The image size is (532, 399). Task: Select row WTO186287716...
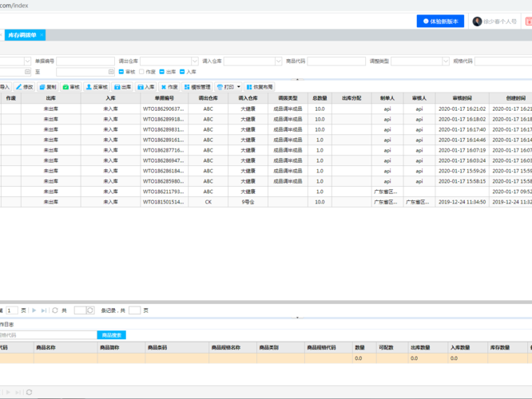[266, 150]
